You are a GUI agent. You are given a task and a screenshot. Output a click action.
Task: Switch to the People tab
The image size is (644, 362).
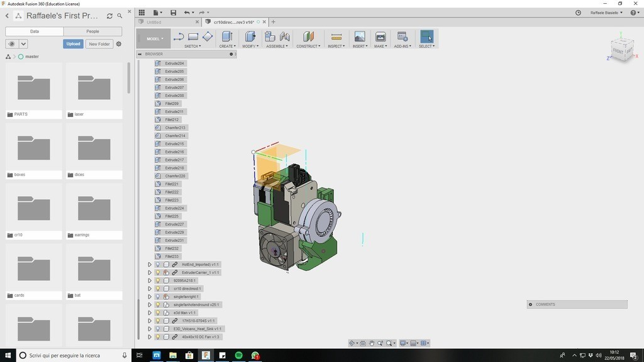[x=93, y=31]
